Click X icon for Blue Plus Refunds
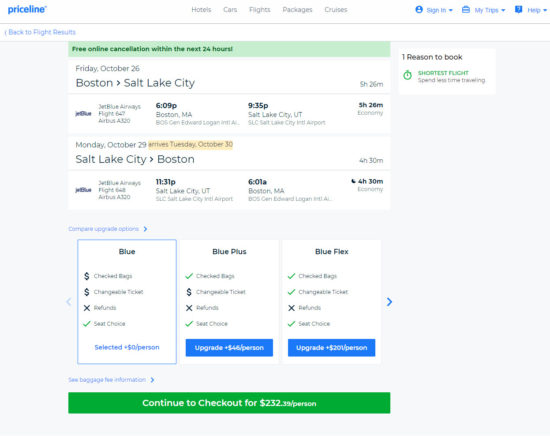Image resolution: width=550 pixels, height=436 pixels. click(189, 308)
